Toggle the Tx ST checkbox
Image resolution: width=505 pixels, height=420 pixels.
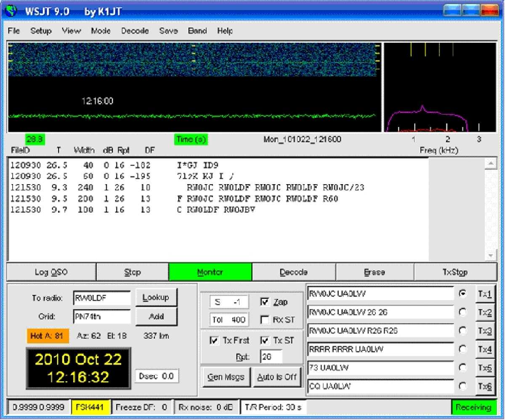[x=265, y=341]
